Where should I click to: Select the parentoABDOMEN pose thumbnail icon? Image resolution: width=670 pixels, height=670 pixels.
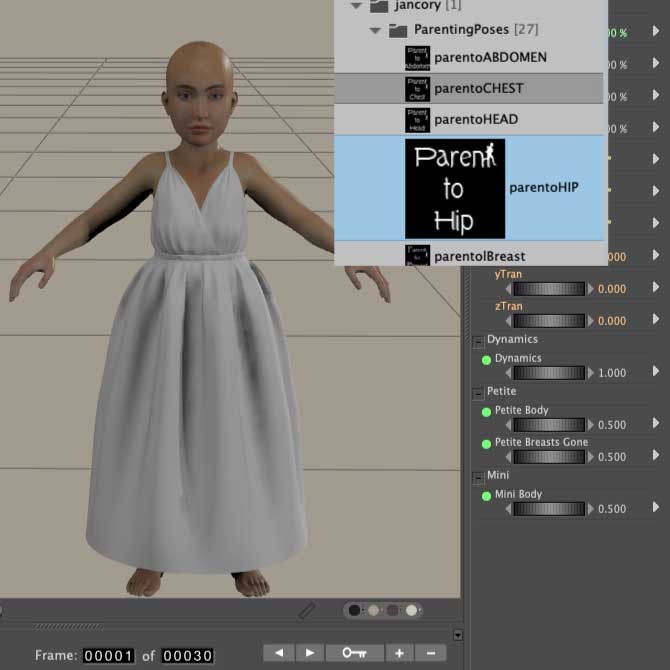click(x=418, y=58)
